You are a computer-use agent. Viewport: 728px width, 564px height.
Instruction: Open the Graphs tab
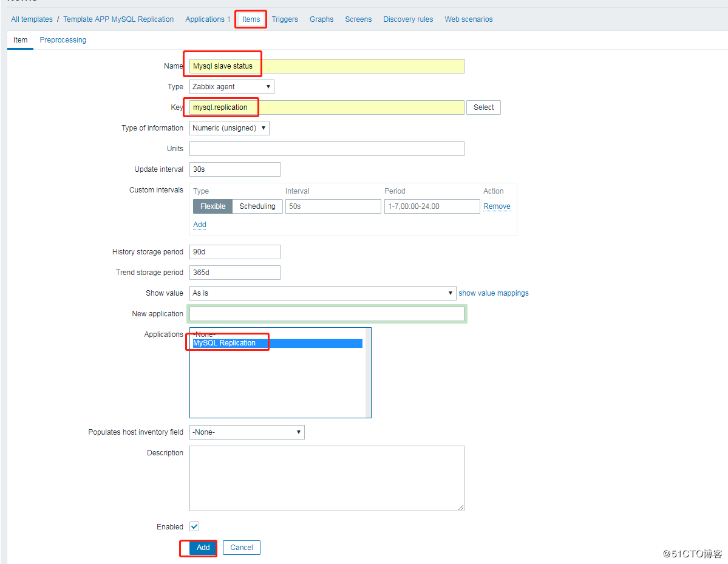pos(321,19)
